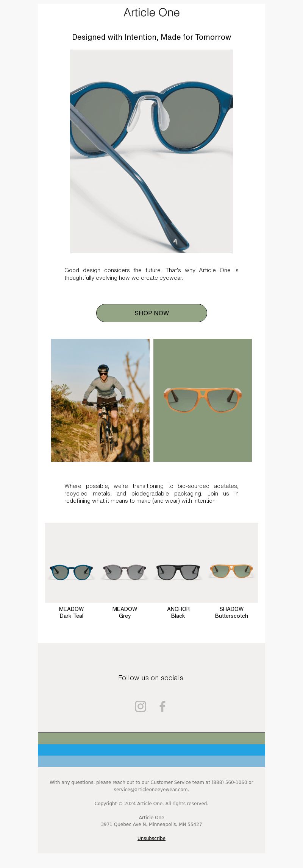Open the Facebook social icon
The height and width of the screenshot is (868, 303).
click(x=162, y=706)
